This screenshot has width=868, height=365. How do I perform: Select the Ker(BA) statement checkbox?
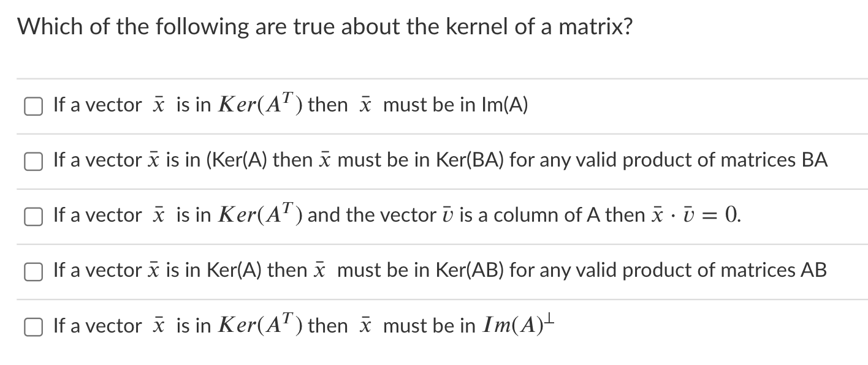33,161
